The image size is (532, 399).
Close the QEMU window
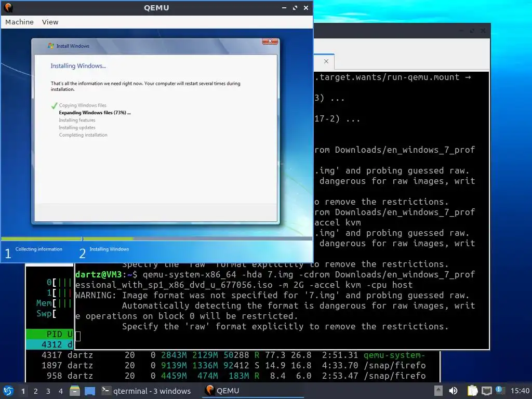click(x=305, y=7)
